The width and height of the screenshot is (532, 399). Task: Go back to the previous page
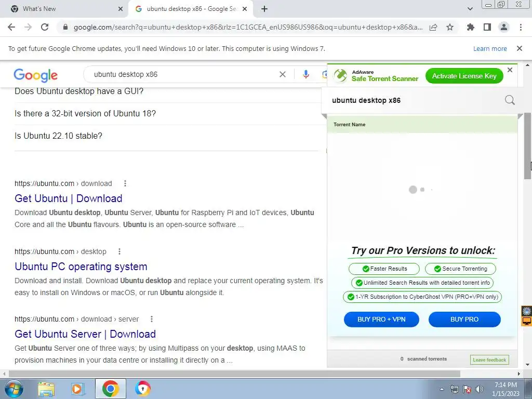click(11, 27)
